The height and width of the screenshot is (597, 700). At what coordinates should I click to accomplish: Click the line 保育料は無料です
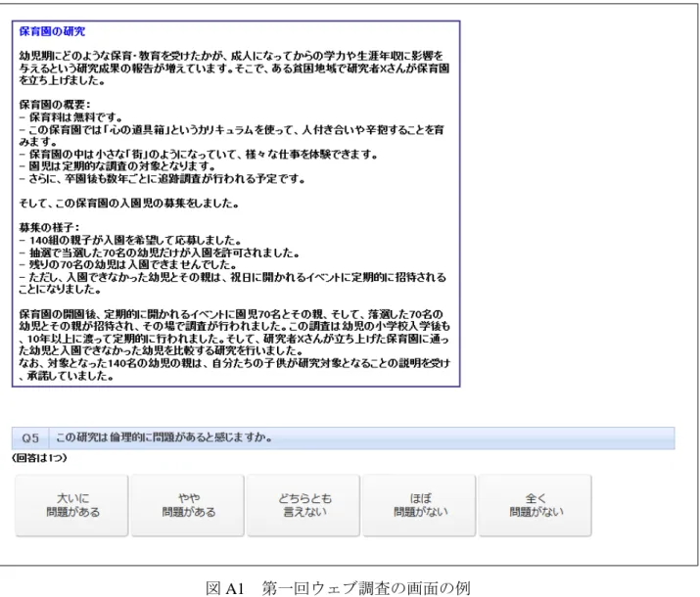pyautogui.click(x=71, y=117)
